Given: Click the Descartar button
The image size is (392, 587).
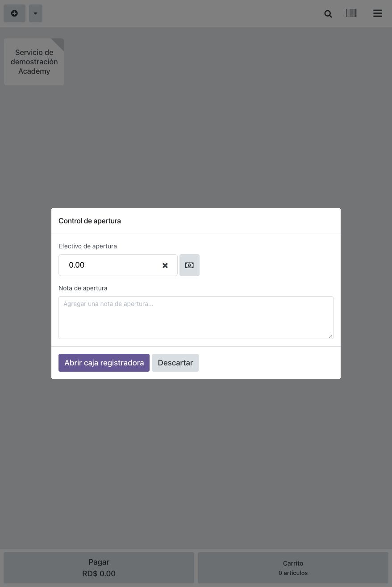Looking at the screenshot, I should click(x=175, y=363).
